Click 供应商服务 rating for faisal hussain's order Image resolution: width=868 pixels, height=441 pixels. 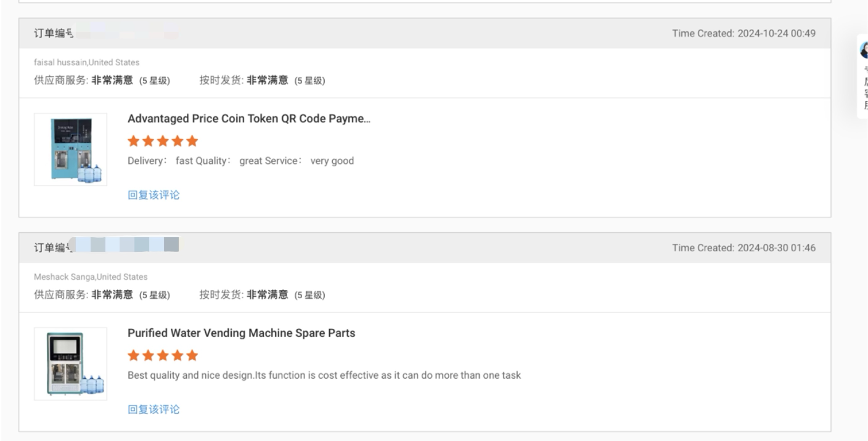point(102,81)
